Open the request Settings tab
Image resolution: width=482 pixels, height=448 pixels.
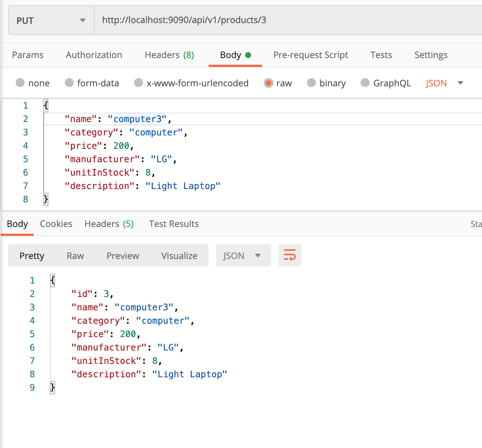point(431,55)
